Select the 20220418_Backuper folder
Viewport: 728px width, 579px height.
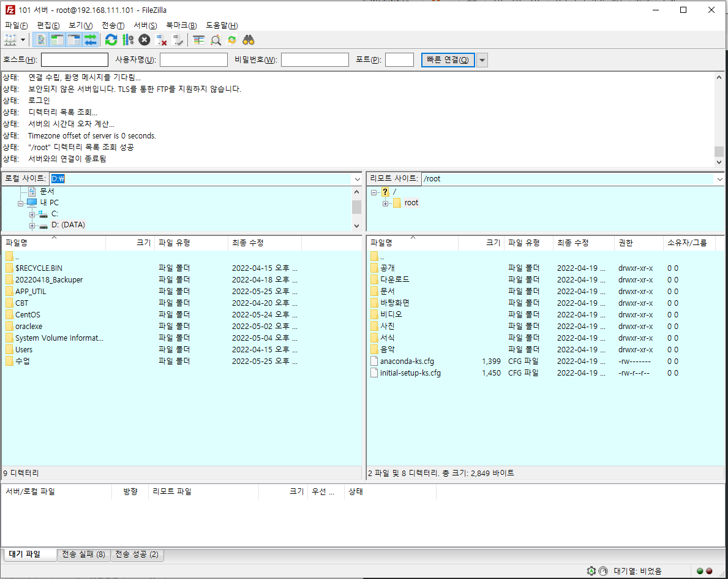click(49, 280)
